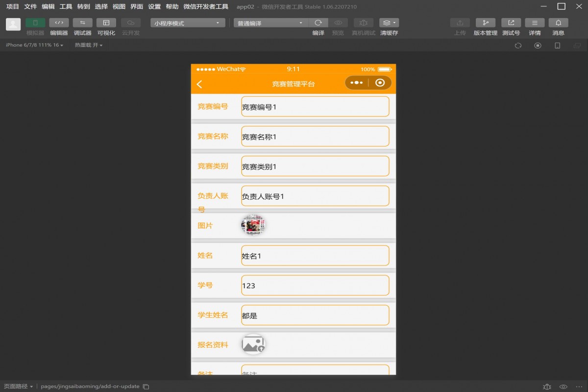
Task: Toggle the simulator (模拟器) panel
Action: [35, 23]
